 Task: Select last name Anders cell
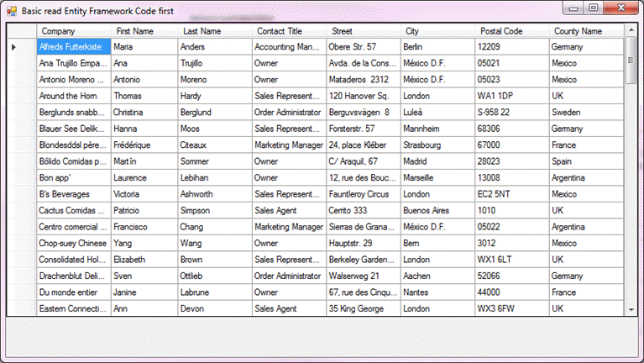click(215, 47)
